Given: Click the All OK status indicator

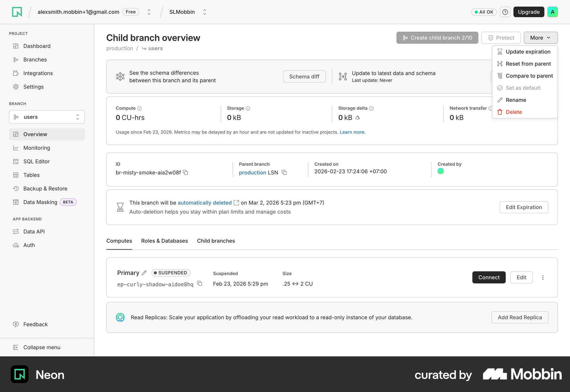Looking at the screenshot, I should pos(484,12).
